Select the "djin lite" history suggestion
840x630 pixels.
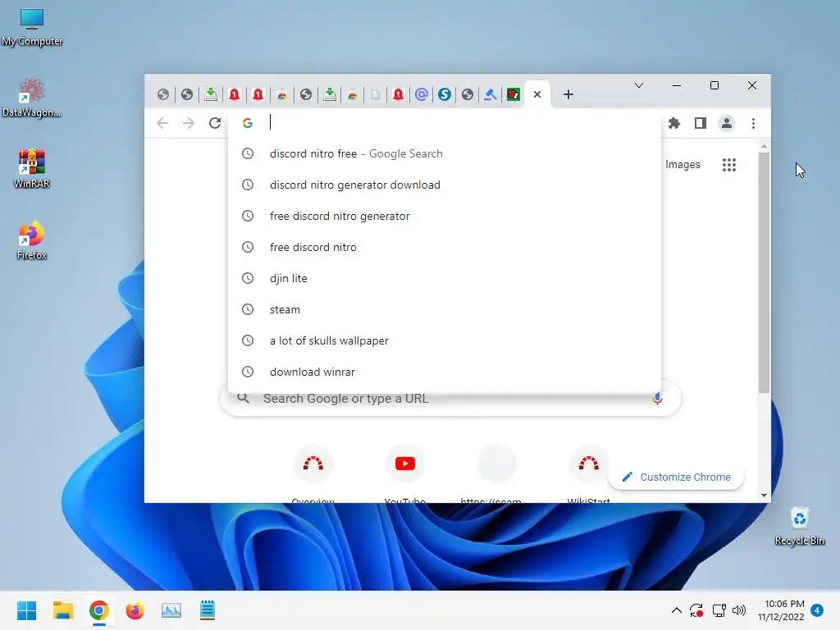445,278
